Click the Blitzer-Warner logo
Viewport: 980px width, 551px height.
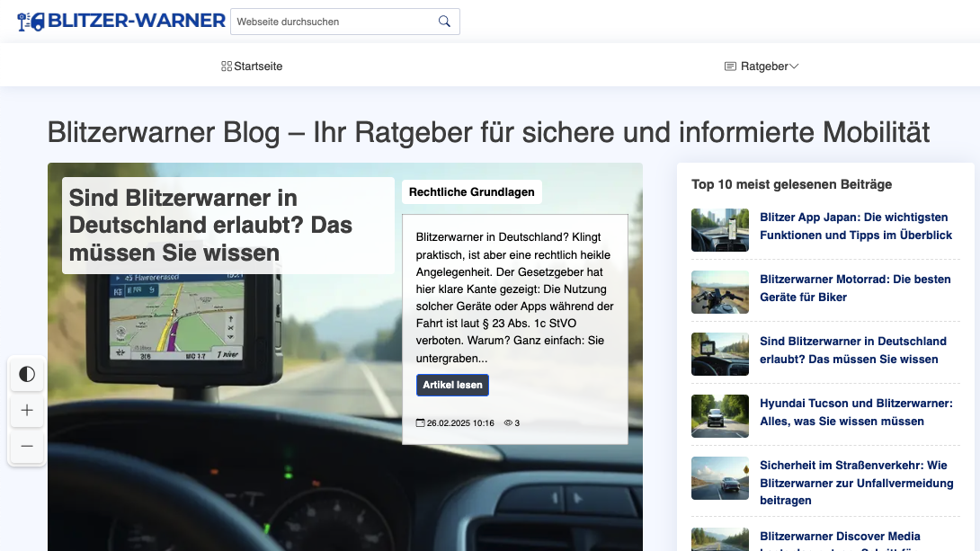(x=121, y=22)
